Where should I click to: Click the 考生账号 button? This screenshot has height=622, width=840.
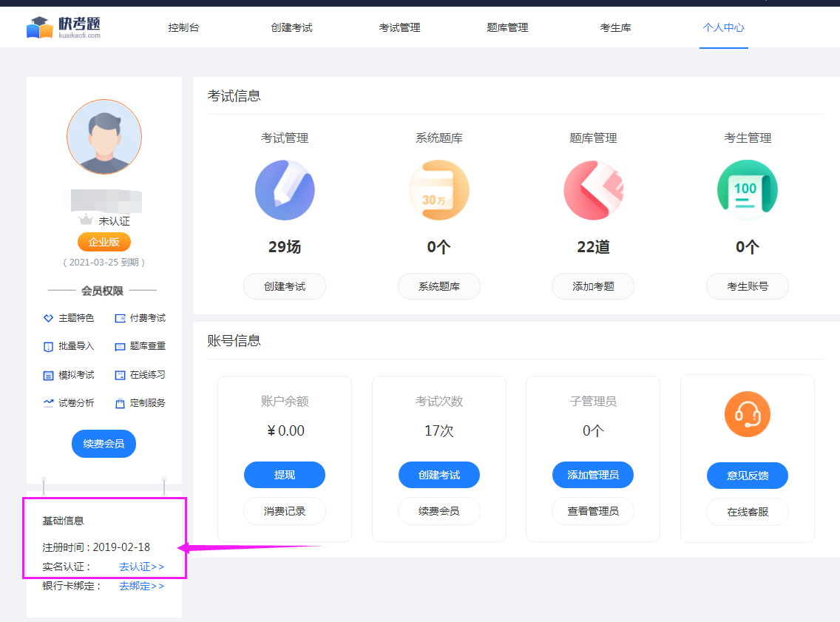tap(747, 286)
